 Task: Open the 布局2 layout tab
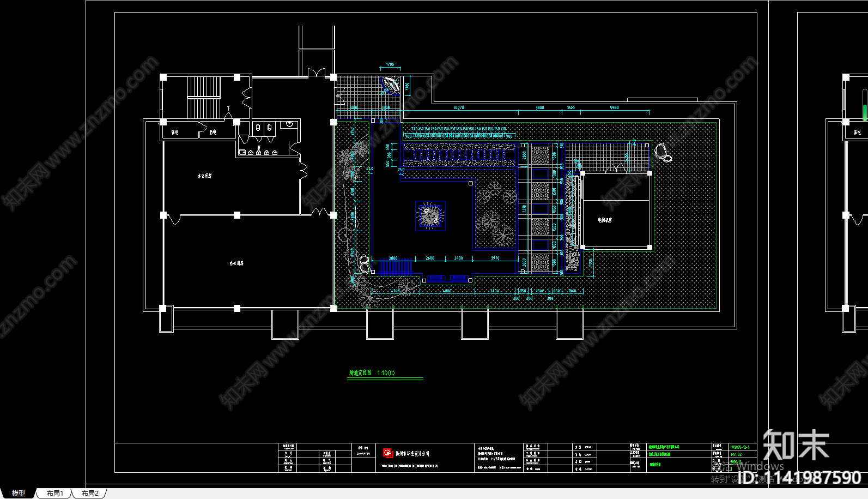[x=90, y=493]
